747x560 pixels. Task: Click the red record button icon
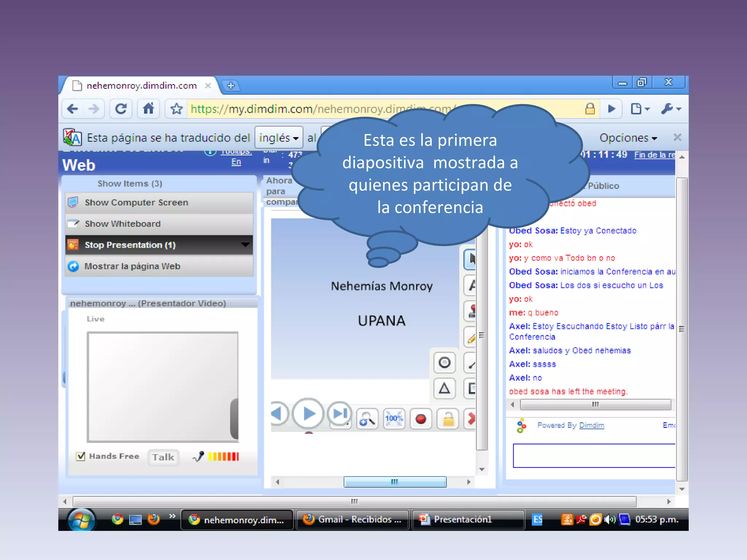coord(421,419)
